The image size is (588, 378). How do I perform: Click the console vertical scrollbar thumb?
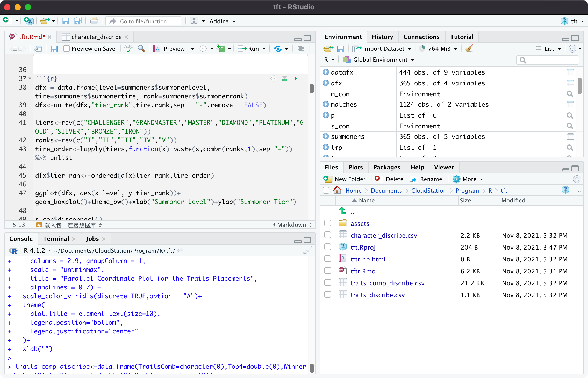[312, 368]
